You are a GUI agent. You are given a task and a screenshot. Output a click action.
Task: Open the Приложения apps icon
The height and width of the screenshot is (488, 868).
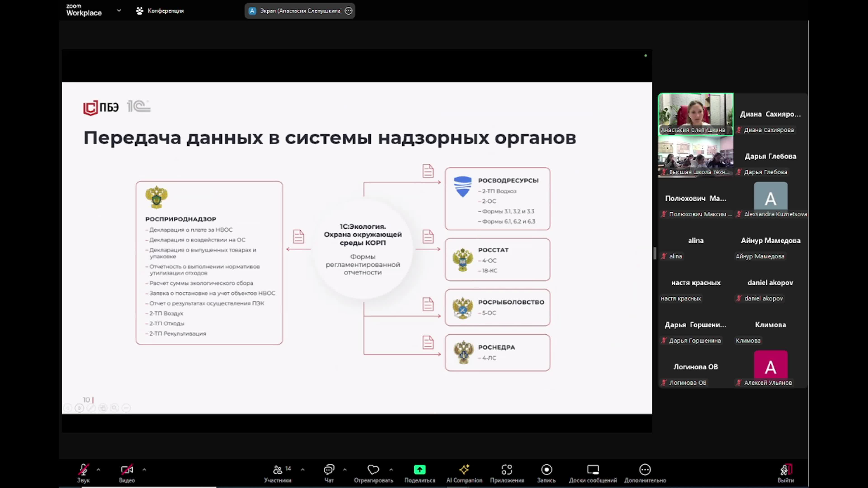pyautogui.click(x=507, y=469)
